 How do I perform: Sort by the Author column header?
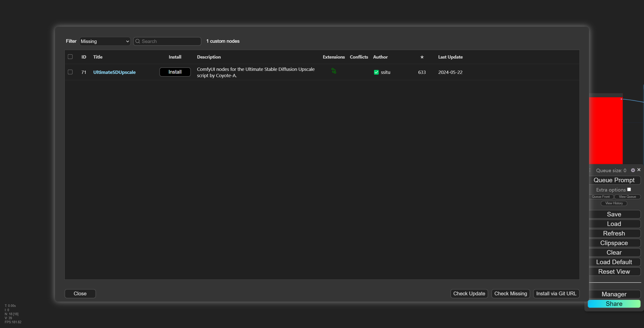[x=380, y=57]
